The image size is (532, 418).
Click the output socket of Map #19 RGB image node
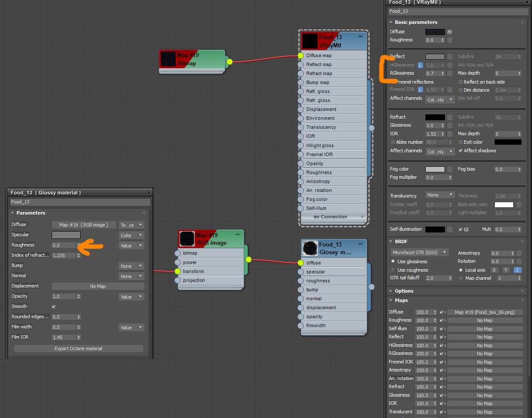tap(248, 259)
